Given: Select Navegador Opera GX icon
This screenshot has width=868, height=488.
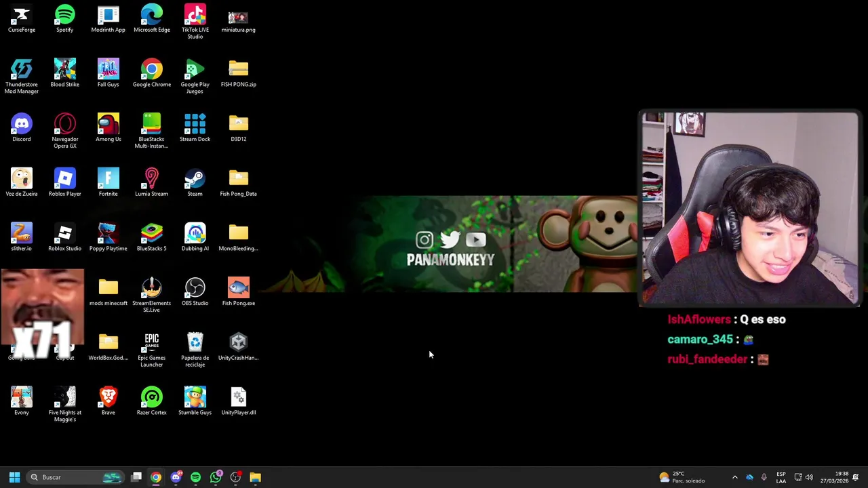Looking at the screenshot, I should click(x=65, y=131).
